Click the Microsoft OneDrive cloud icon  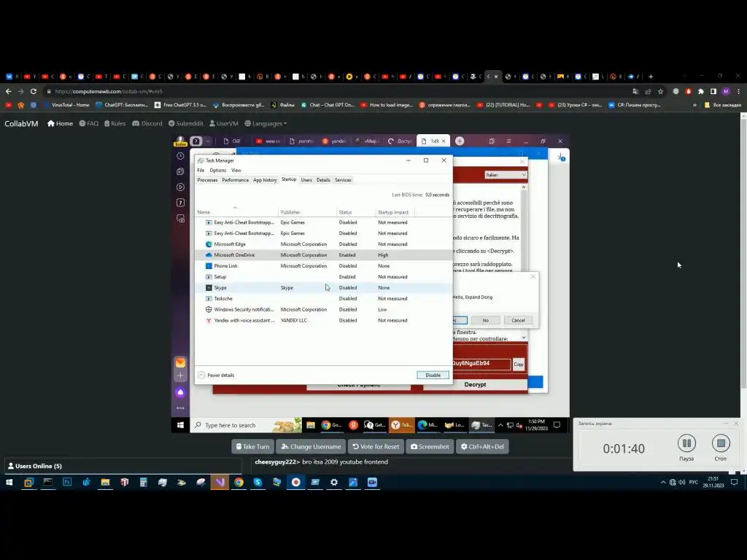(208, 255)
